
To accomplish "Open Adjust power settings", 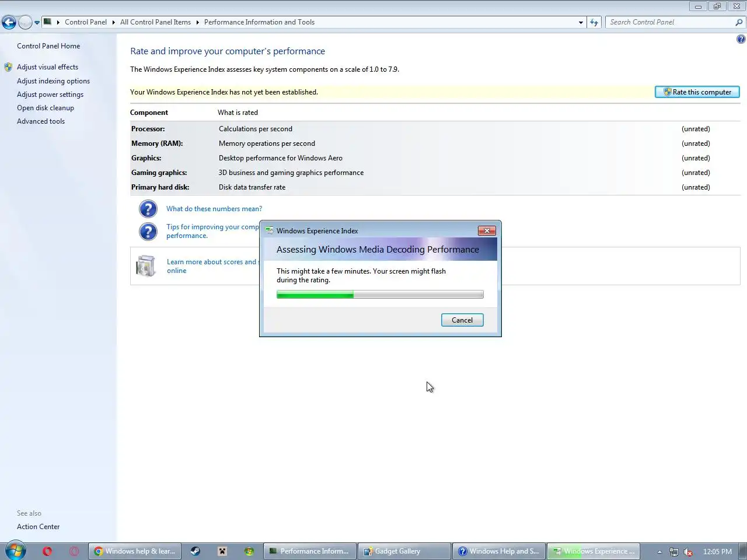I will click(x=50, y=94).
